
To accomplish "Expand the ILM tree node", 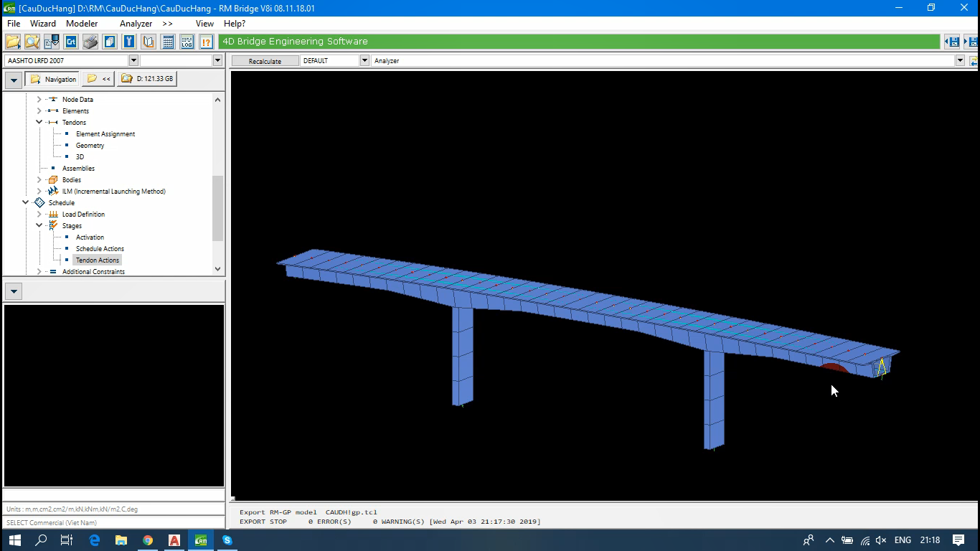I will (x=39, y=192).
